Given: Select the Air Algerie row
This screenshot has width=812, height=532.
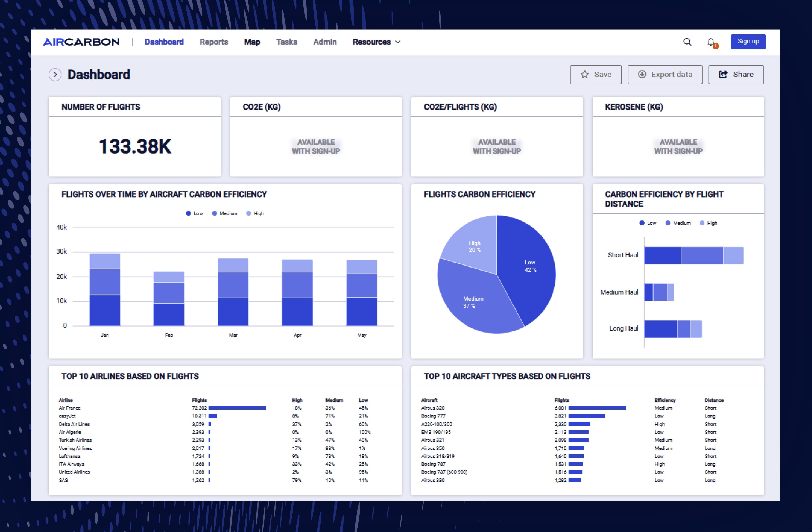Looking at the screenshot, I should 215,432.
